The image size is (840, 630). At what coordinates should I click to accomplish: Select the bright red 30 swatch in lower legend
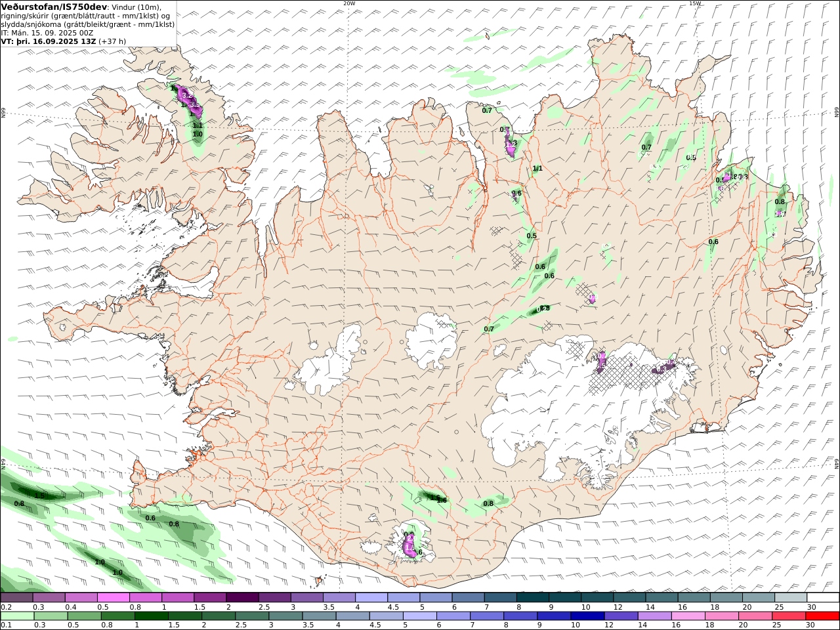coord(822,616)
